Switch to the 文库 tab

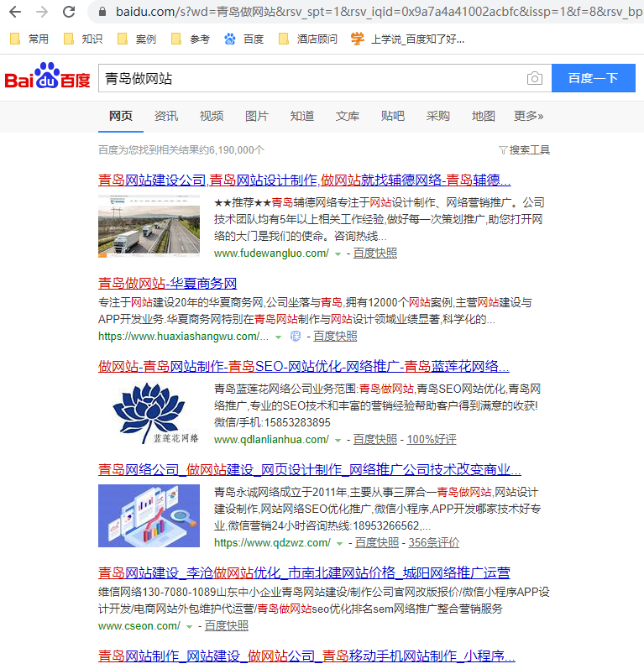pyautogui.click(x=348, y=116)
